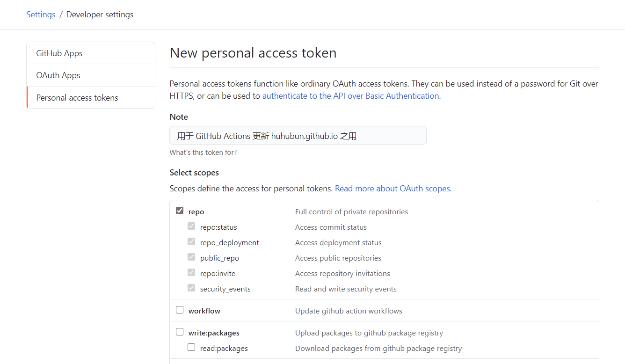625x364 pixels.
Task: Enable the read:packages scope
Action: pos(191,347)
